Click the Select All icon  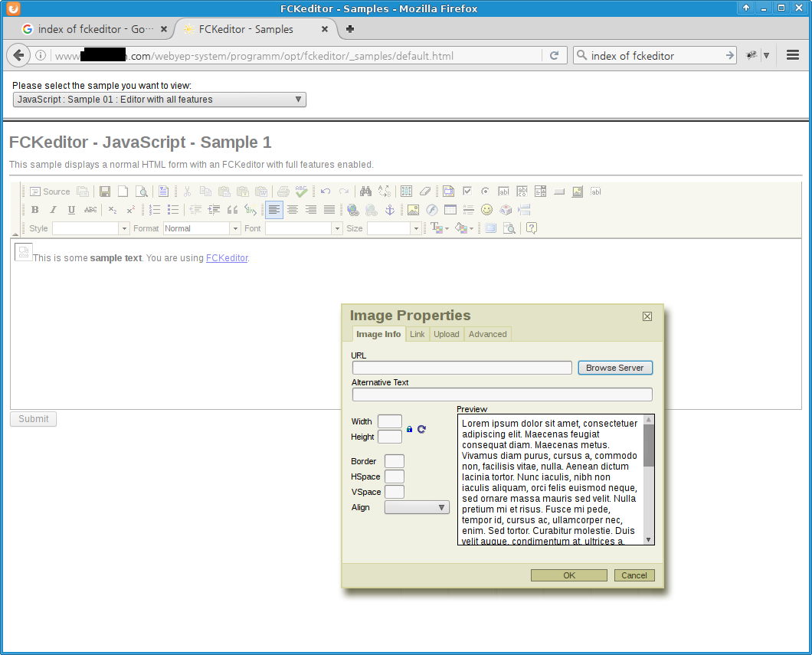point(407,192)
